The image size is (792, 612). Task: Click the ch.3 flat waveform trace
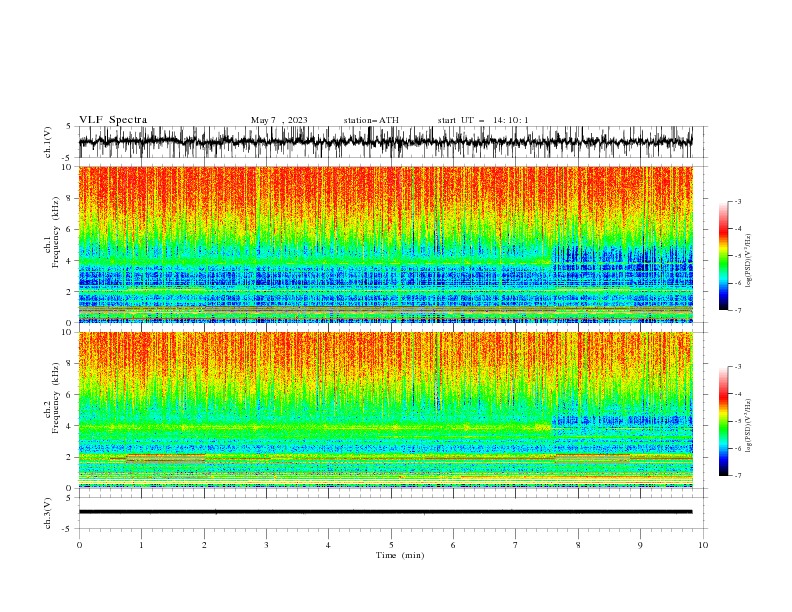click(x=385, y=512)
